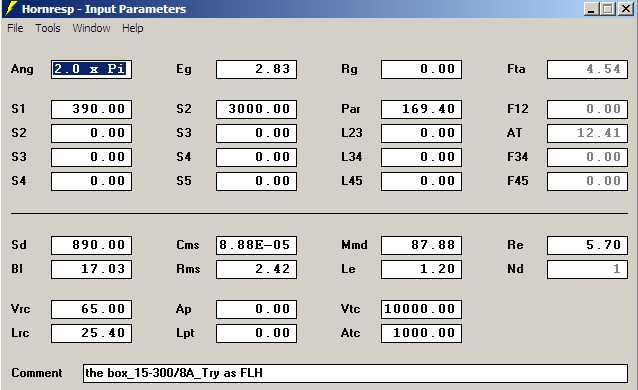The height and width of the screenshot is (390, 638).
Task: Click the S4 field in the L45 row
Action: pyautogui.click(x=92, y=181)
